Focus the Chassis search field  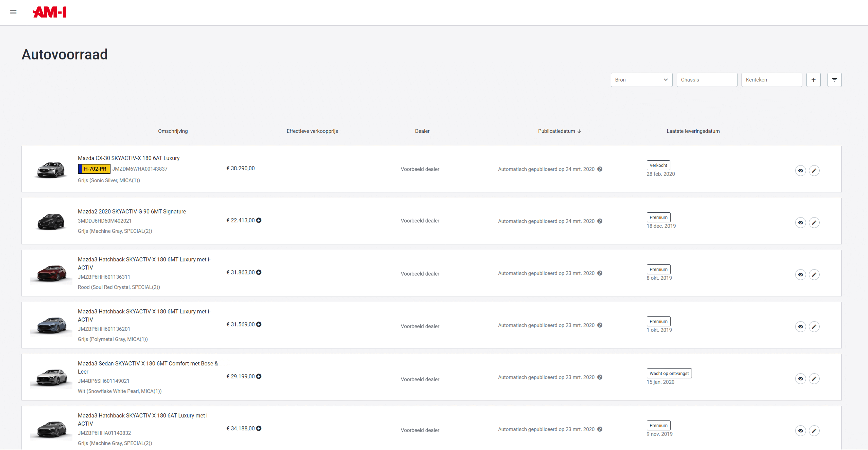(707, 80)
